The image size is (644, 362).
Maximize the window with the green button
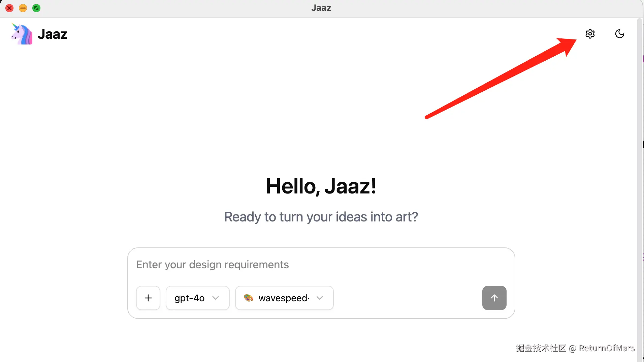[36, 8]
